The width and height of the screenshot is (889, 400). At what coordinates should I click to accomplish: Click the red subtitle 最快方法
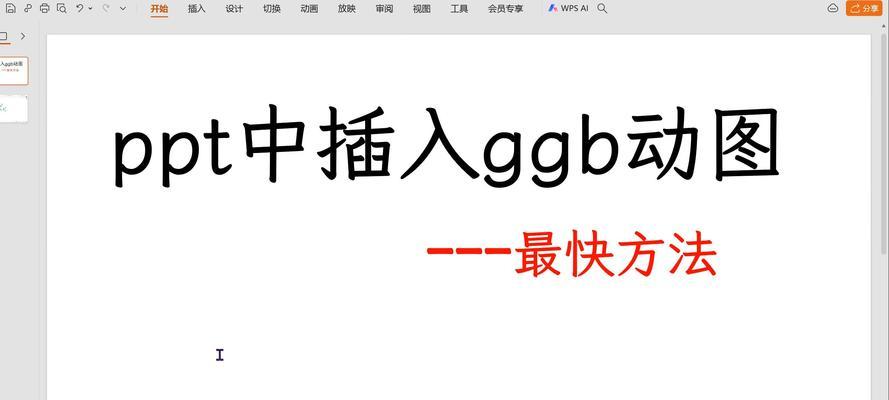click(615, 253)
